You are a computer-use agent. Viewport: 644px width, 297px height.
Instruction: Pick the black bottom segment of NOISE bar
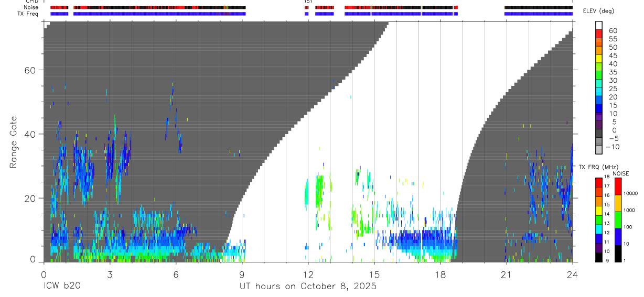(618, 254)
